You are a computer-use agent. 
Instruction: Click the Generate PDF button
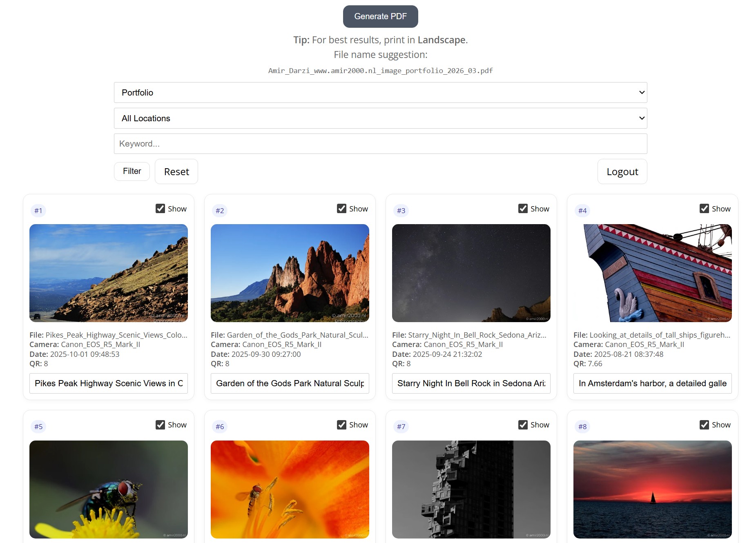tap(380, 16)
